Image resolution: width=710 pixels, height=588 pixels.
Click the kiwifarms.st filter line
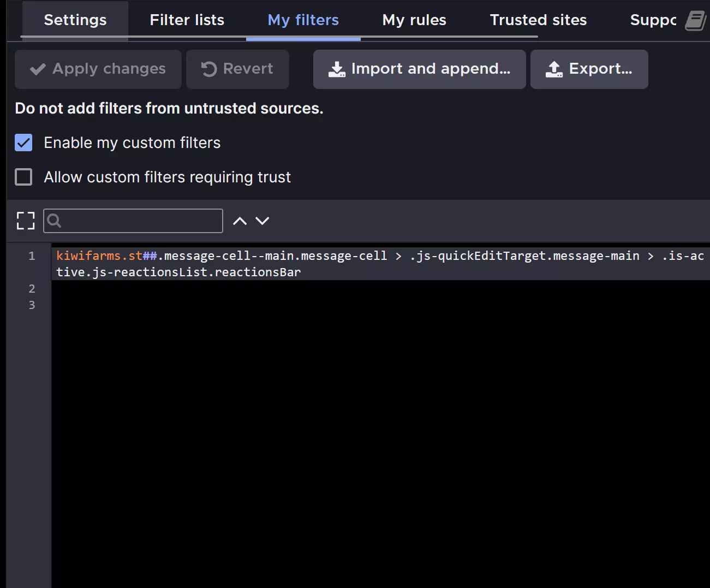(x=380, y=264)
